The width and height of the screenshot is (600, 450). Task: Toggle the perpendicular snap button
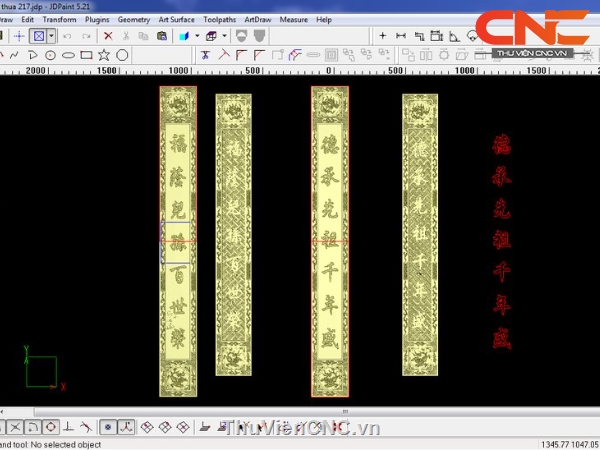(x=68, y=427)
